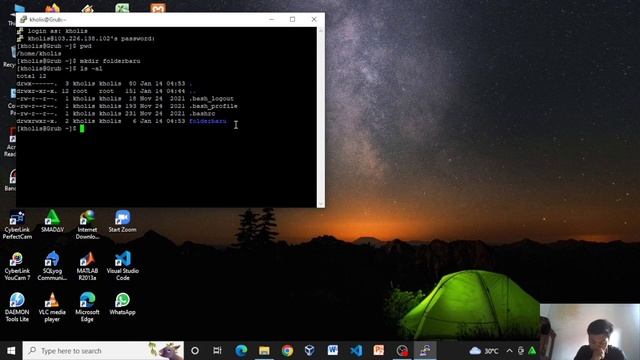Open the screen recorder icon on taskbar
640x360 pixels.
pyautogui.click(x=402, y=351)
